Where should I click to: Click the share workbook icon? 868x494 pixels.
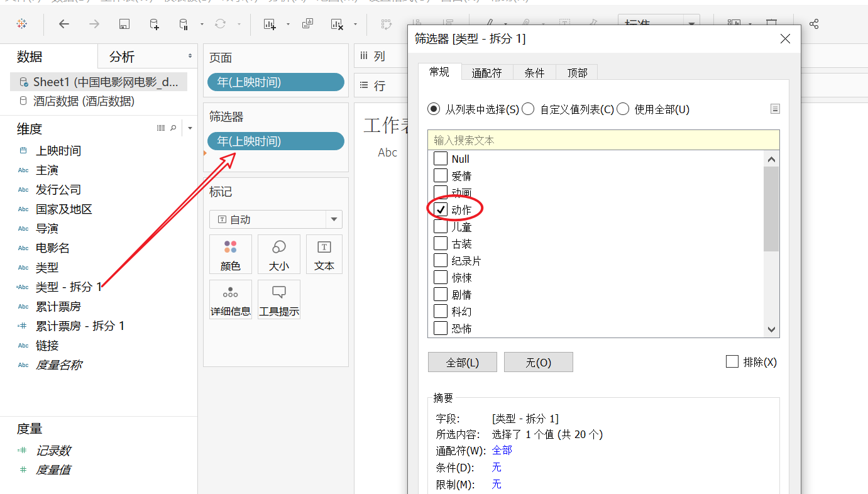coord(814,24)
